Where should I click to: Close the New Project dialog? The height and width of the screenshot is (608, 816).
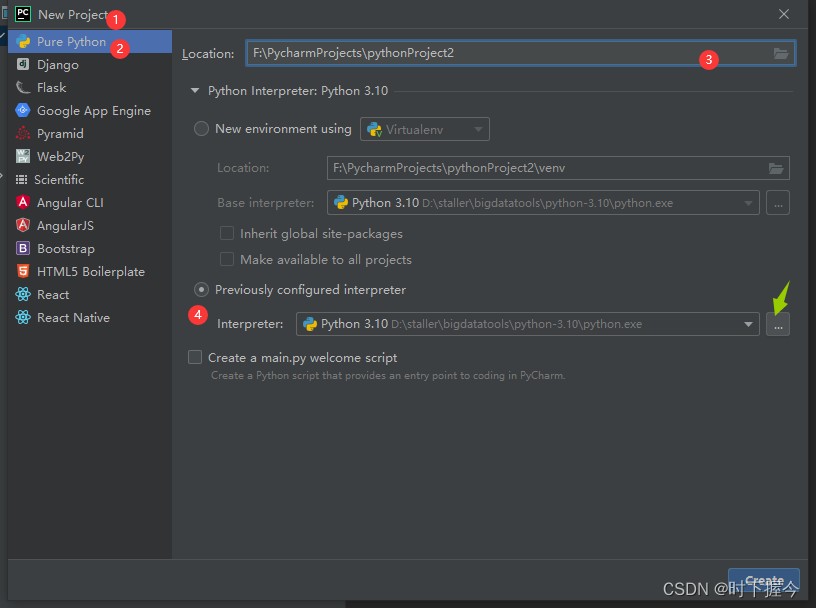click(784, 14)
